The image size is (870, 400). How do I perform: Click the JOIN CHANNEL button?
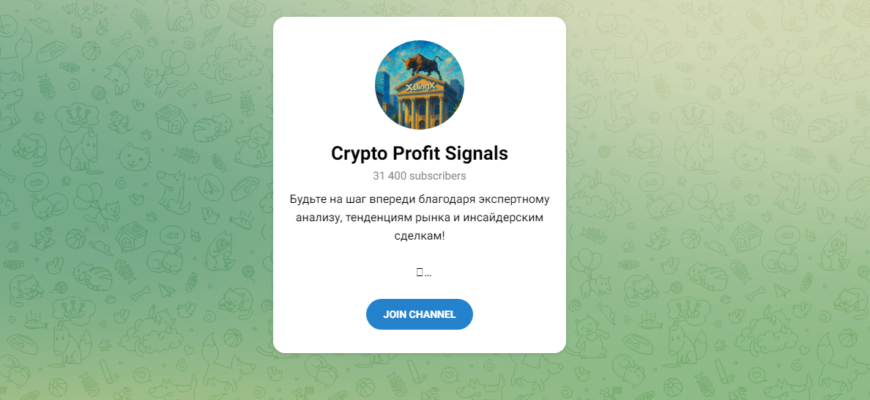coord(419,315)
